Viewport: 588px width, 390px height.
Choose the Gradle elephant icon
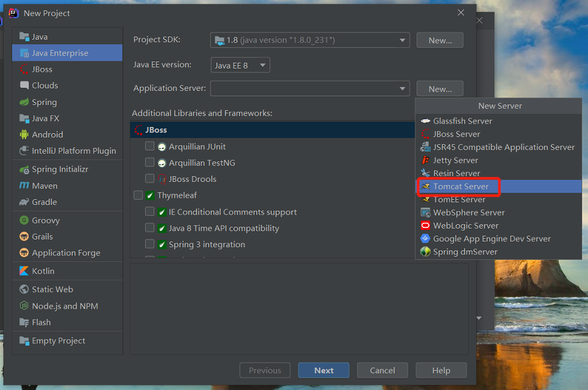tap(24, 202)
